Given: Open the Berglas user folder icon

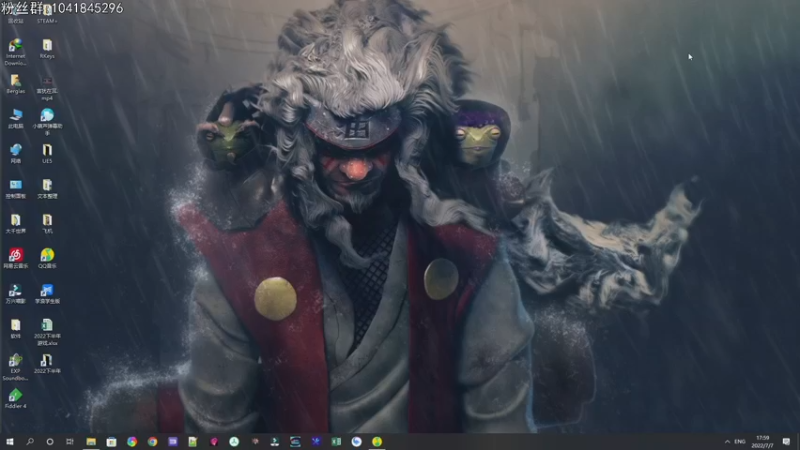Looking at the screenshot, I should point(15,84).
